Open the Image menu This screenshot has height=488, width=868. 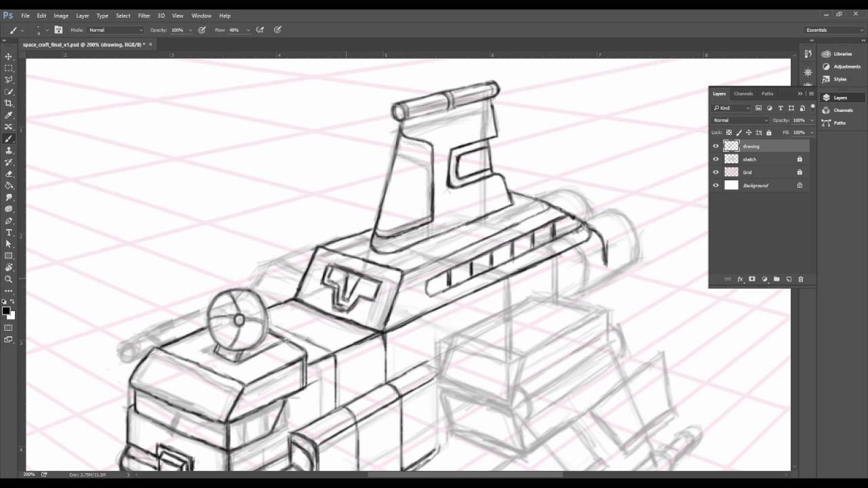[61, 16]
